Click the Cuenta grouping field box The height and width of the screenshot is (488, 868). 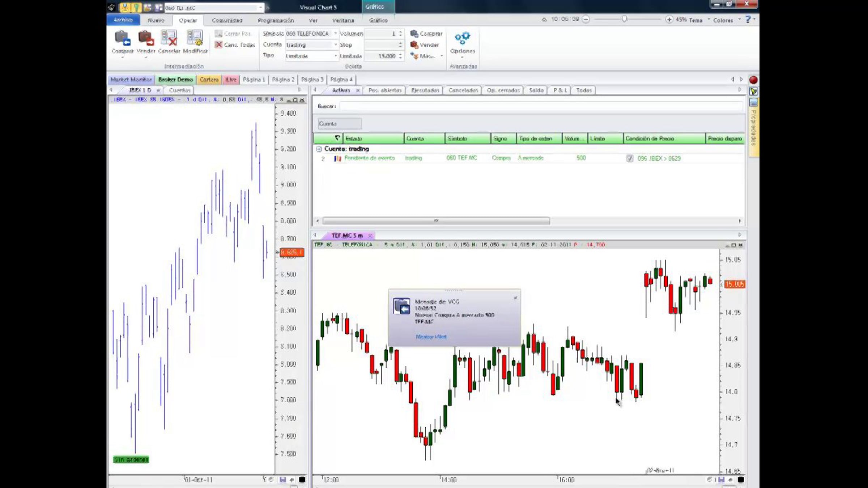340,124
